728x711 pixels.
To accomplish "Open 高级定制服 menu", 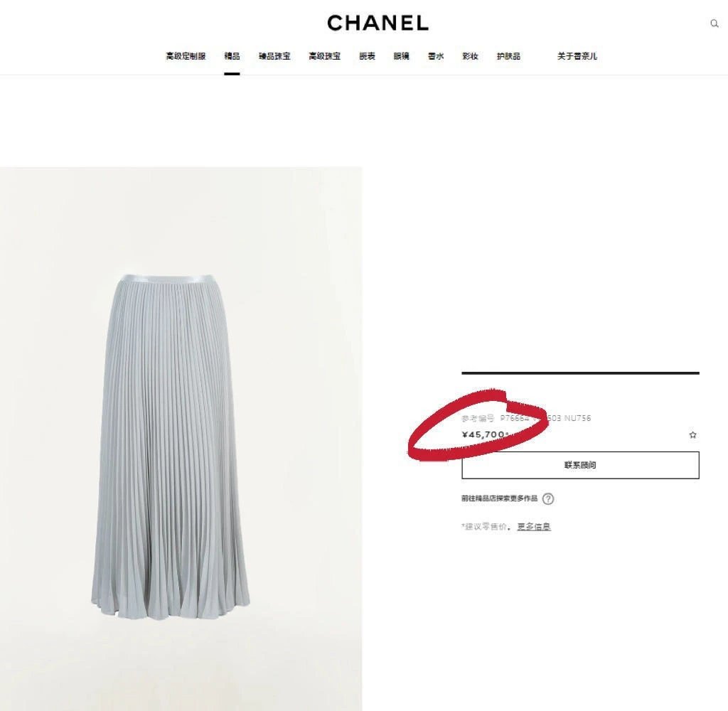I will (x=186, y=56).
